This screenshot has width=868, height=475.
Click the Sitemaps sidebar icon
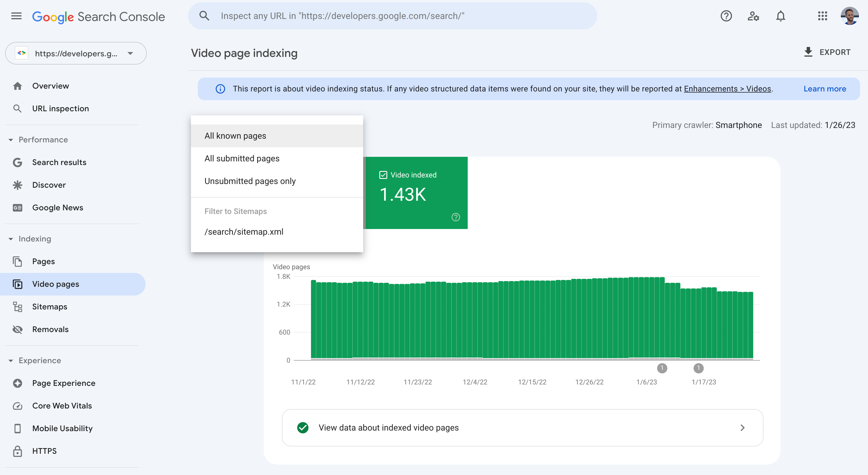(17, 307)
